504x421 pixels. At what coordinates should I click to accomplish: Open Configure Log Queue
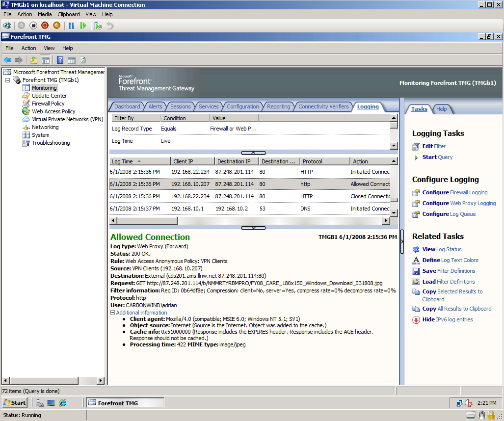(x=449, y=214)
